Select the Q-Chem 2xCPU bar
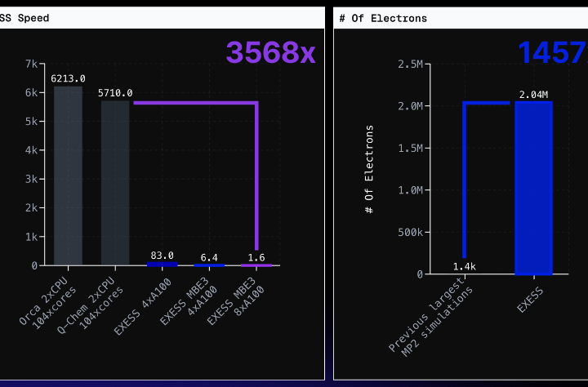The image size is (588, 387). click(115, 183)
